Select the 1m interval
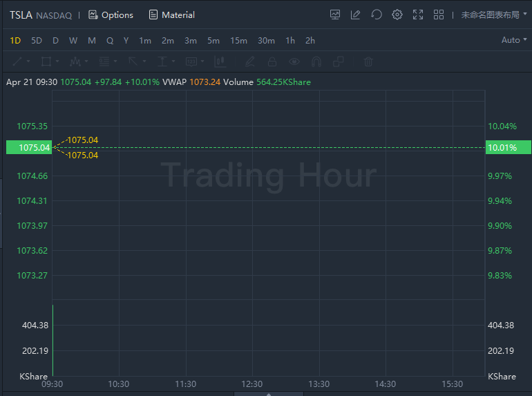Viewport: 532px width, 396px height. pos(145,41)
